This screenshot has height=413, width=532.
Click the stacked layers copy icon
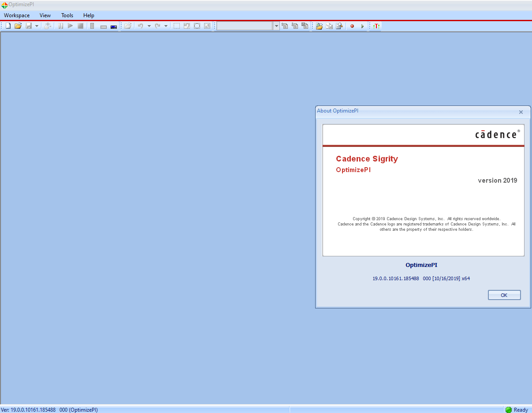coord(305,26)
